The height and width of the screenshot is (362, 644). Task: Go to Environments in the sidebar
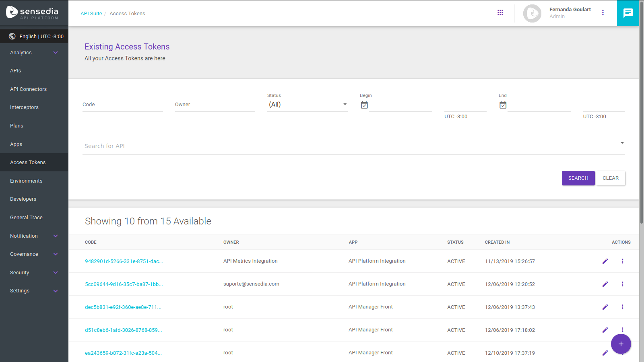(26, 181)
